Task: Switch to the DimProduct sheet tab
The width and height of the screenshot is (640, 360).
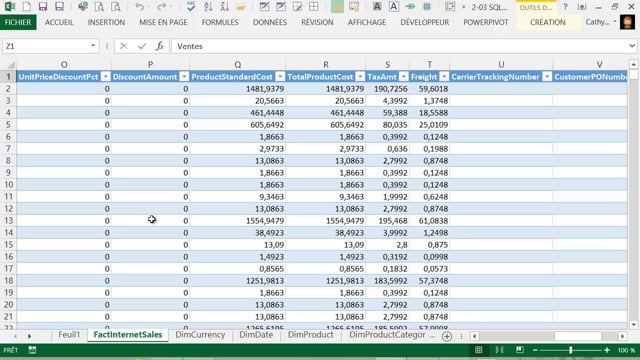Action: tap(310, 335)
